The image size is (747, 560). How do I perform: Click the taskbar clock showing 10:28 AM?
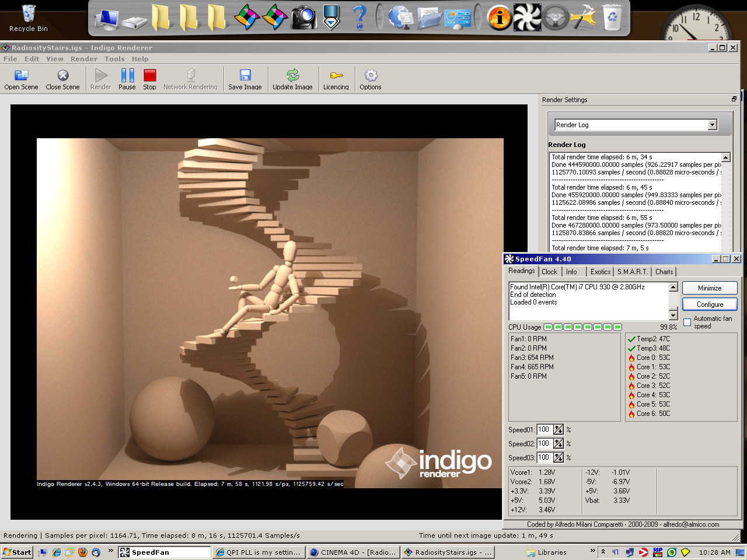(714, 552)
